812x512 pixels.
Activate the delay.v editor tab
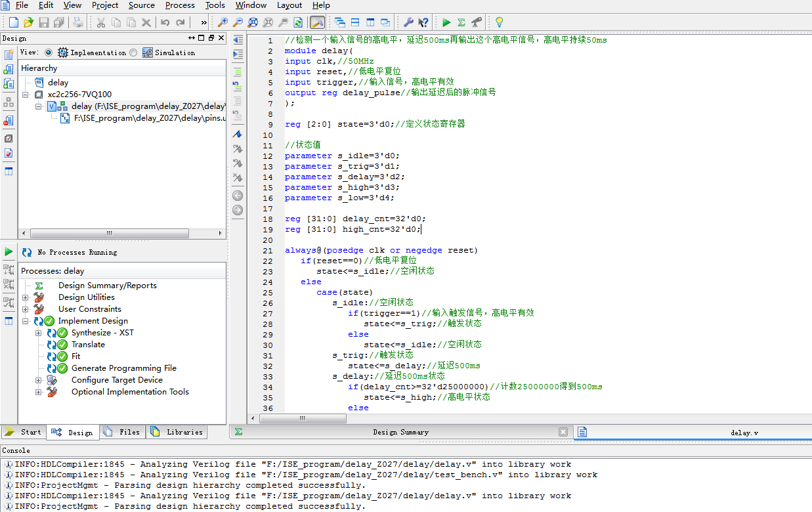[x=745, y=432]
